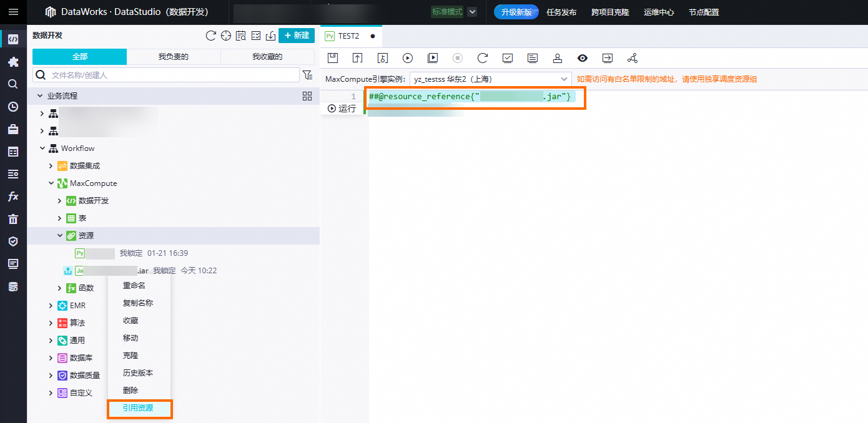Click the 升级新版 button

click(516, 12)
